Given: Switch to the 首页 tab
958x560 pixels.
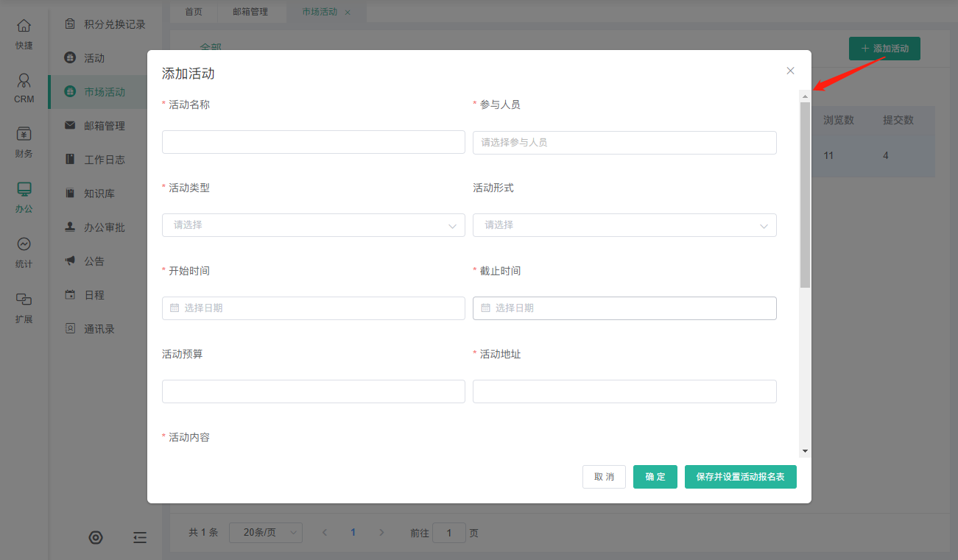Looking at the screenshot, I should pyautogui.click(x=194, y=13).
